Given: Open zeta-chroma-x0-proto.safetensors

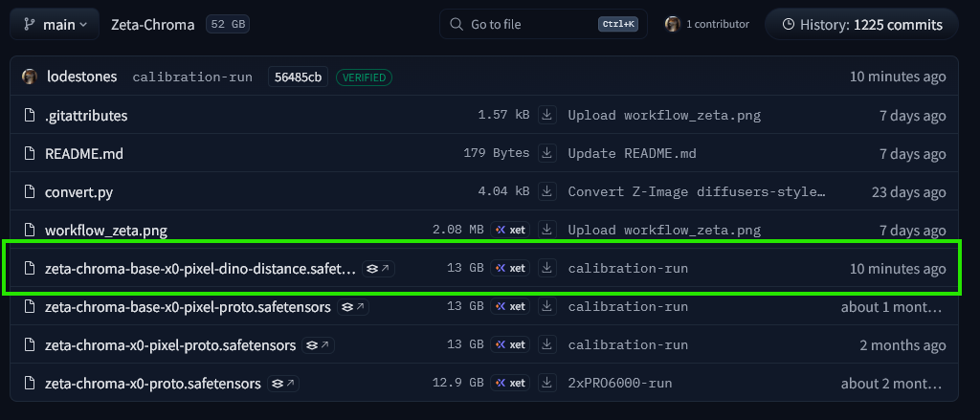Looking at the screenshot, I should pyautogui.click(x=152, y=383).
